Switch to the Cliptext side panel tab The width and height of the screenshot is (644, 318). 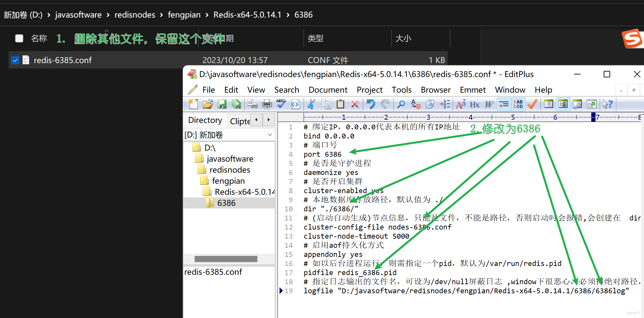point(240,121)
